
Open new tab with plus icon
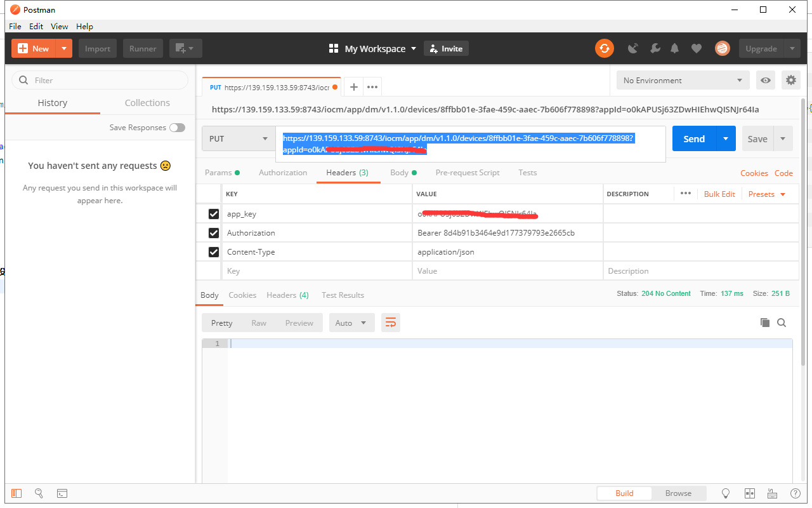click(x=354, y=87)
